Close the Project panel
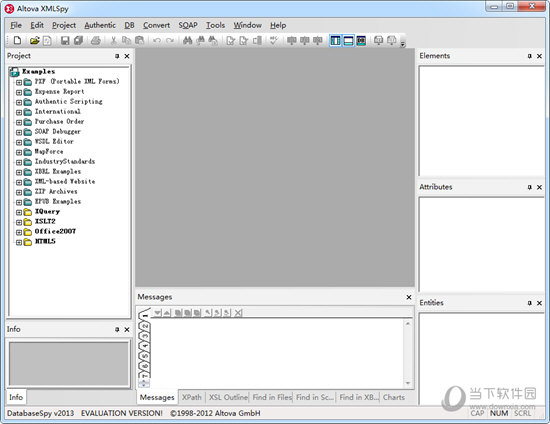 point(127,56)
